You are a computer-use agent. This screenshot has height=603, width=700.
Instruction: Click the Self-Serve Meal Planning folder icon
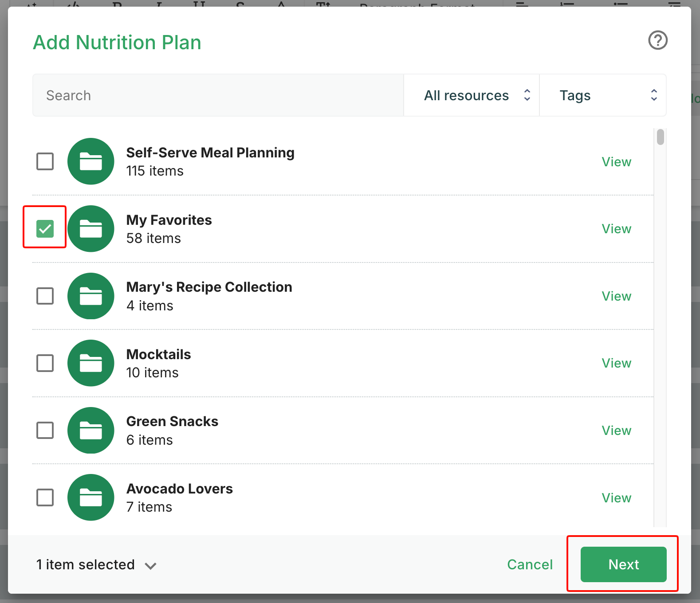point(91,161)
